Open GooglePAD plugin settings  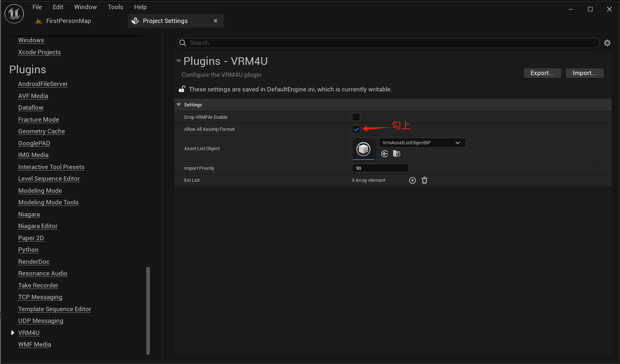34,143
